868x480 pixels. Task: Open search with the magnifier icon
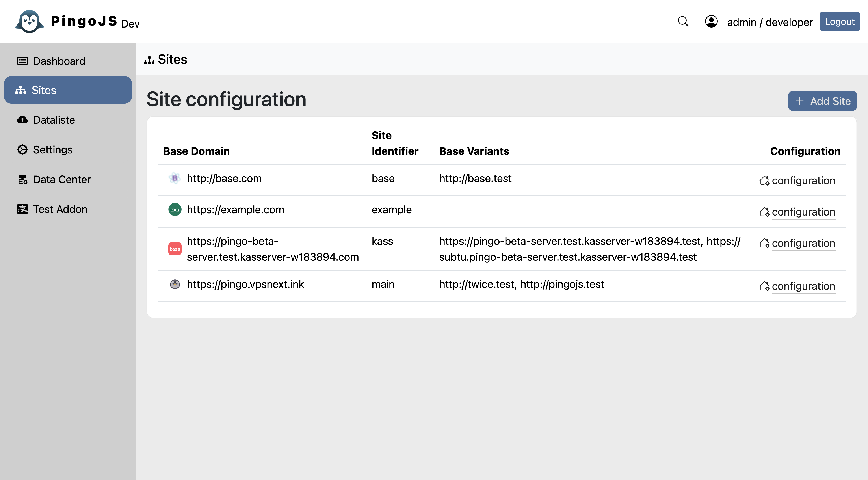click(683, 22)
